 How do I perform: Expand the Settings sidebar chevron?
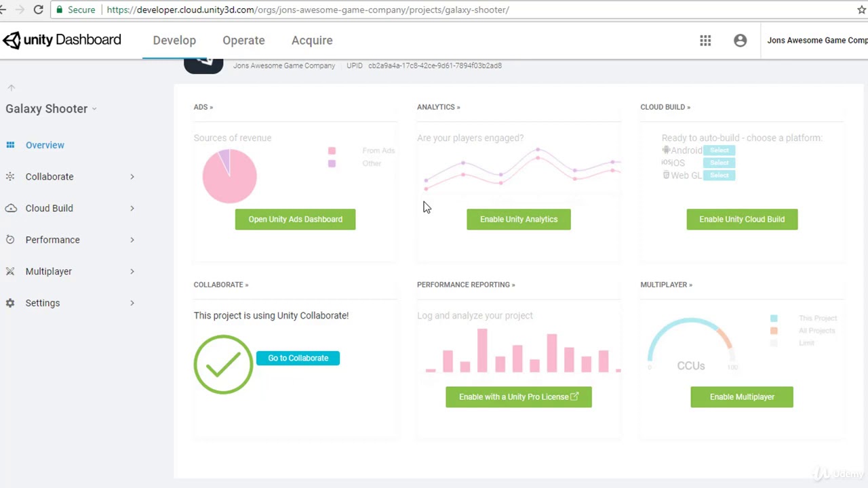132,303
